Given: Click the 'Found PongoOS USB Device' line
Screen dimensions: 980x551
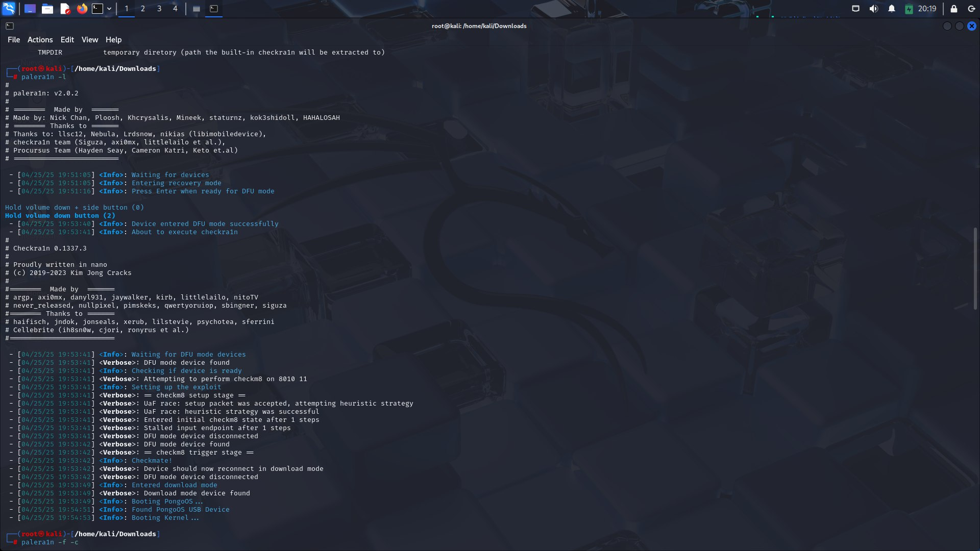Looking at the screenshot, I should pyautogui.click(x=180, y=510).
